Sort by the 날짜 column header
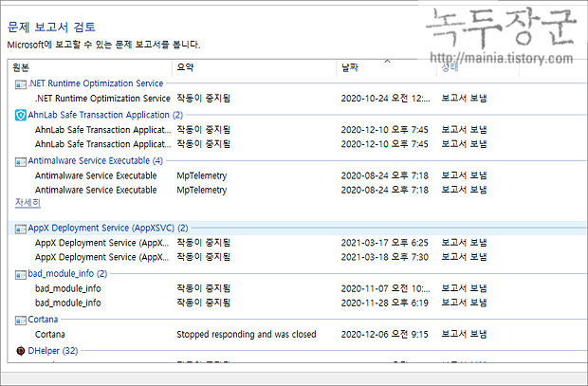This screenshot has width=588, height=386. 387,68
